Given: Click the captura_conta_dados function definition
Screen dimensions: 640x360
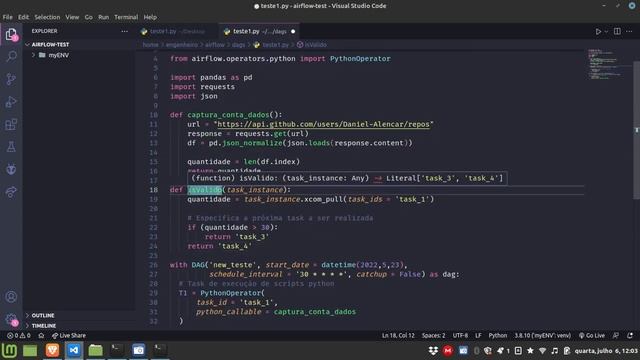Looking at the screenshot, I should click(228, 115).
